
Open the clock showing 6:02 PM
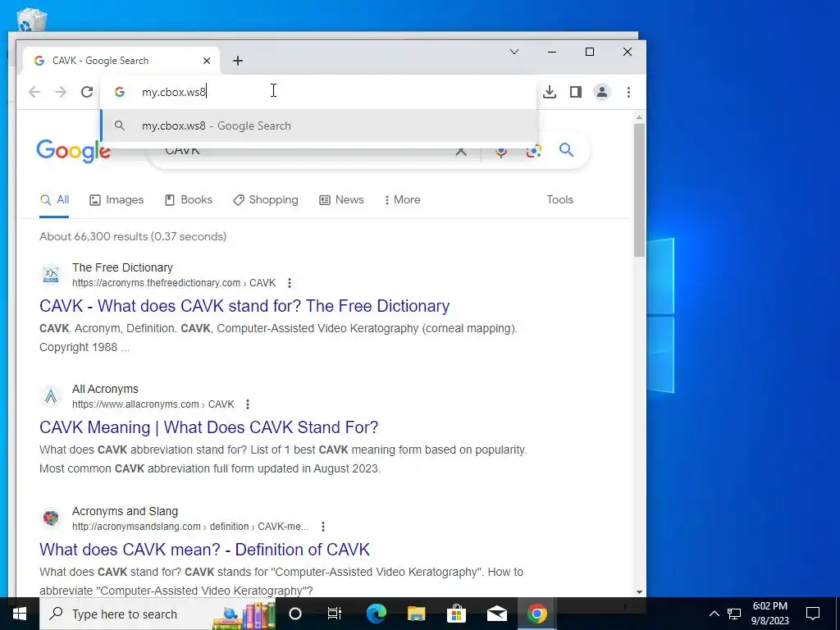(769, 614)
